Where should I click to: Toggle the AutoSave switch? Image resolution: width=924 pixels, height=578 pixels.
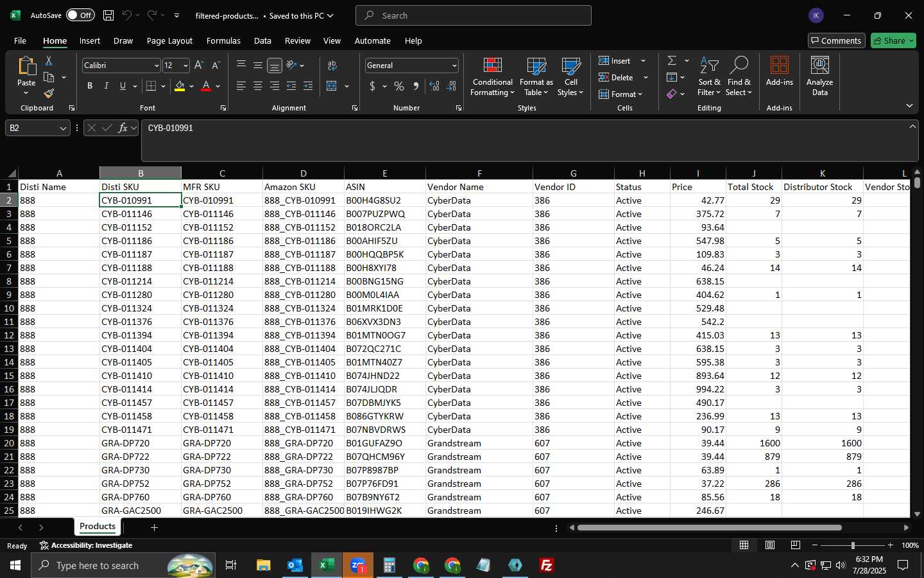point(80,15)
